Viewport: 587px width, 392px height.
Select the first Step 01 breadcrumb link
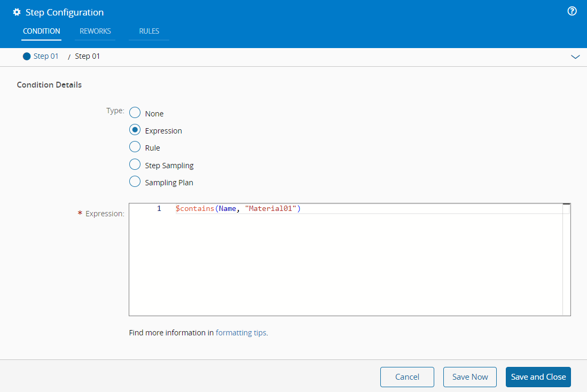(x=46, y=56)
